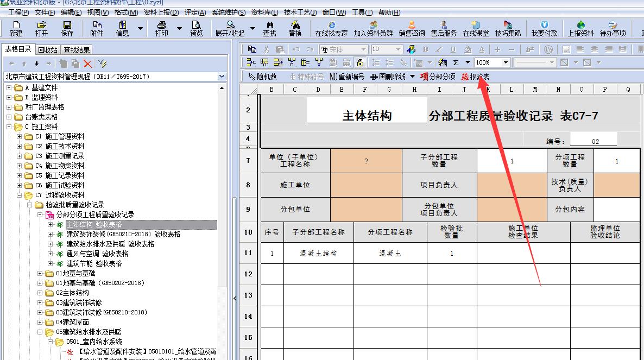Click the 施工单位 orange input cell
This screenshot has height=360, width=644.
point(366,185)
